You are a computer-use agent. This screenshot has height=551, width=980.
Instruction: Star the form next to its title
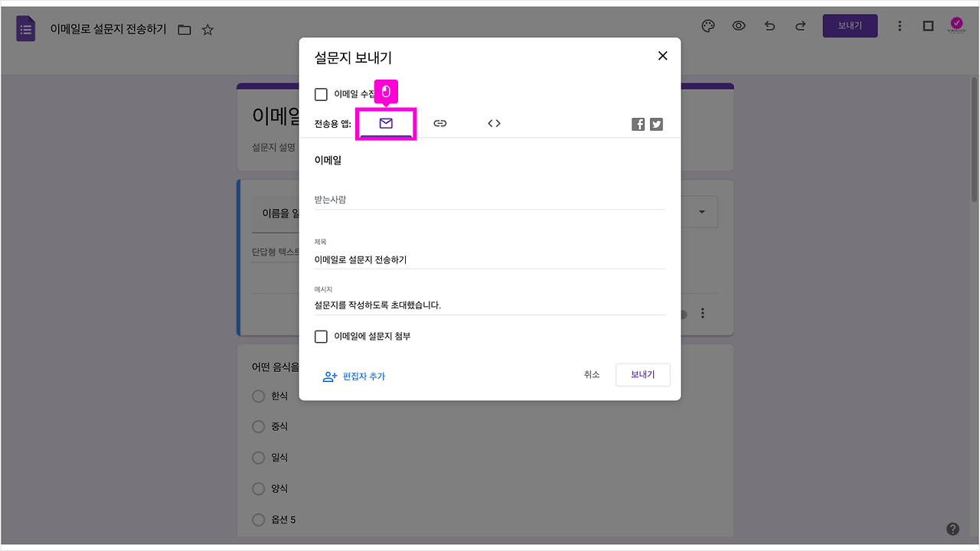coord(207,29)
